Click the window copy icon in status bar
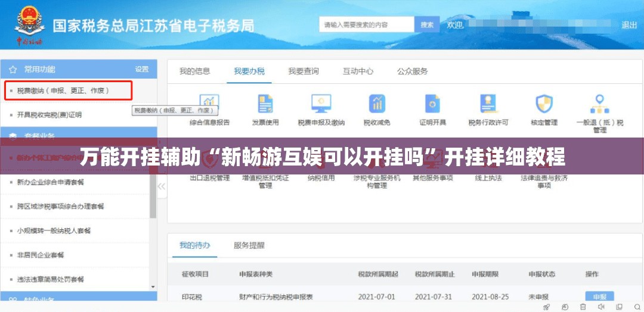The width and height of the screenshot is (644, 312). pyautogui.click(x=619, y=307)
